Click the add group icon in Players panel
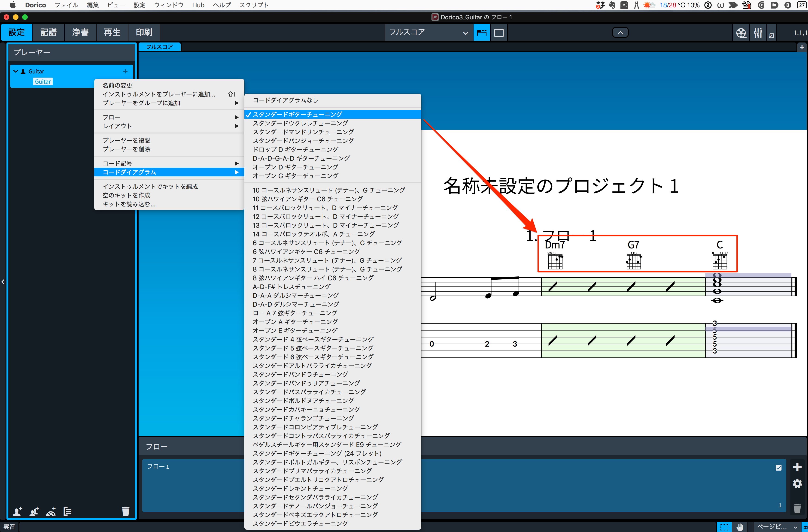This screenshot has height=532, width=808. tap(67, 511)
